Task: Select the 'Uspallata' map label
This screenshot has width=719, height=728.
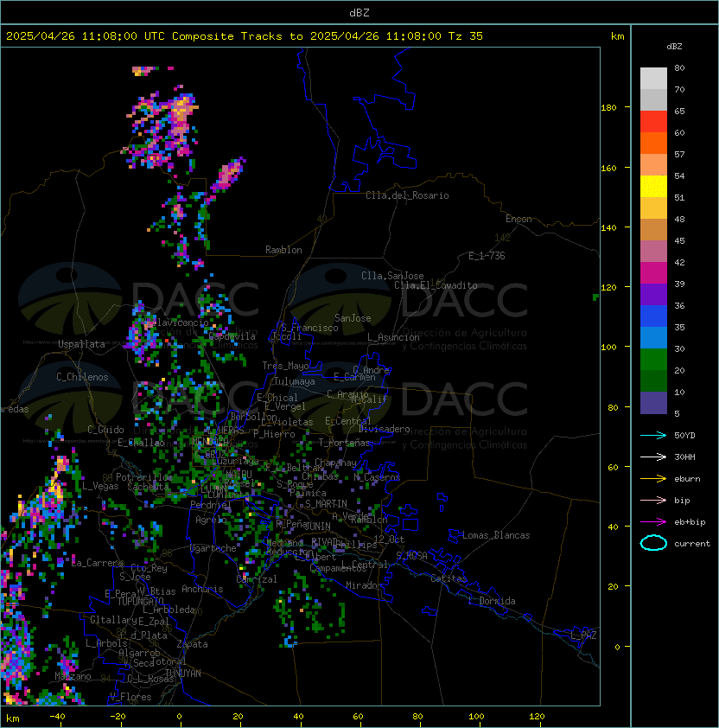Action: 81,344
